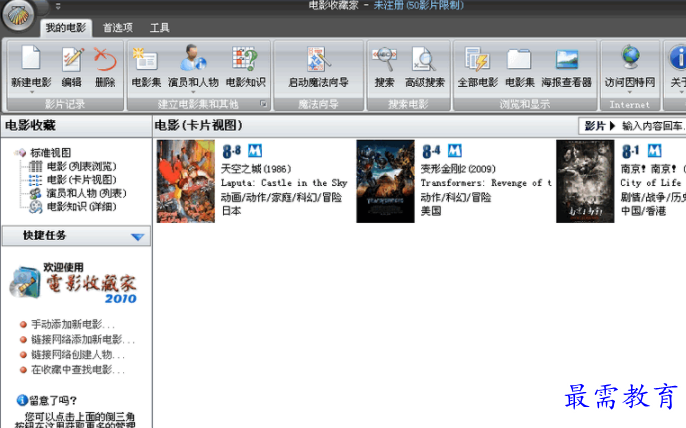Click the 访问因特网 globe icon
Image resolution: width=686 pixels, height=428 pixels.
pyautogui.click(x=631, y=57)
